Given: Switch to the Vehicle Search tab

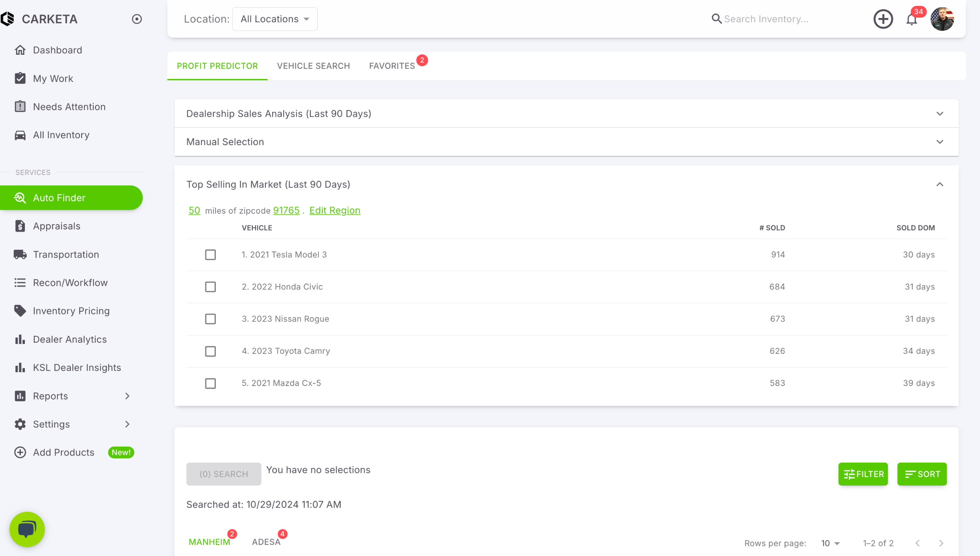Looking at the screenshot, I should click(313, 66).
